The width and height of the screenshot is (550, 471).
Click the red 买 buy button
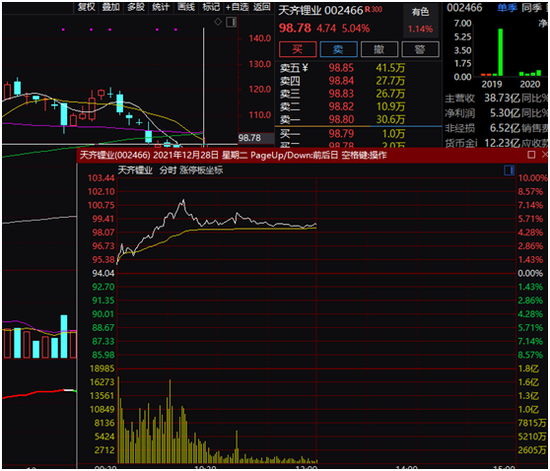tap(298, 49)
